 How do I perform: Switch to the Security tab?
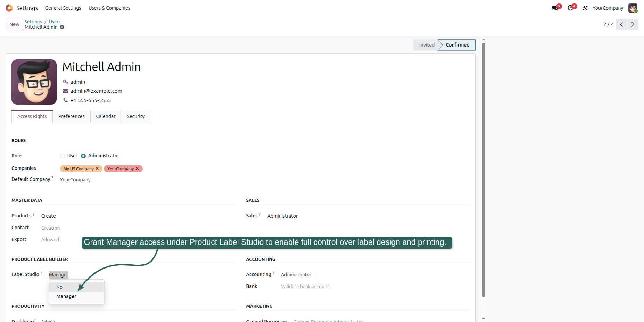(x=135, y=116)
